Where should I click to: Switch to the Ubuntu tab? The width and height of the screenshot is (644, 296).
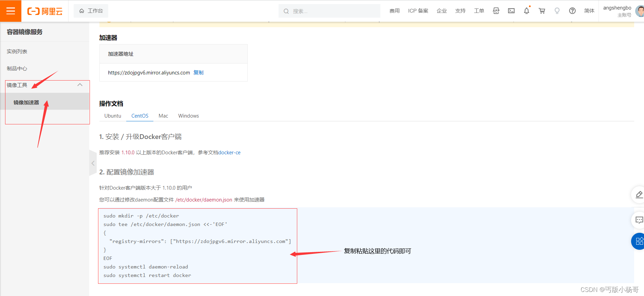point(113,116)
